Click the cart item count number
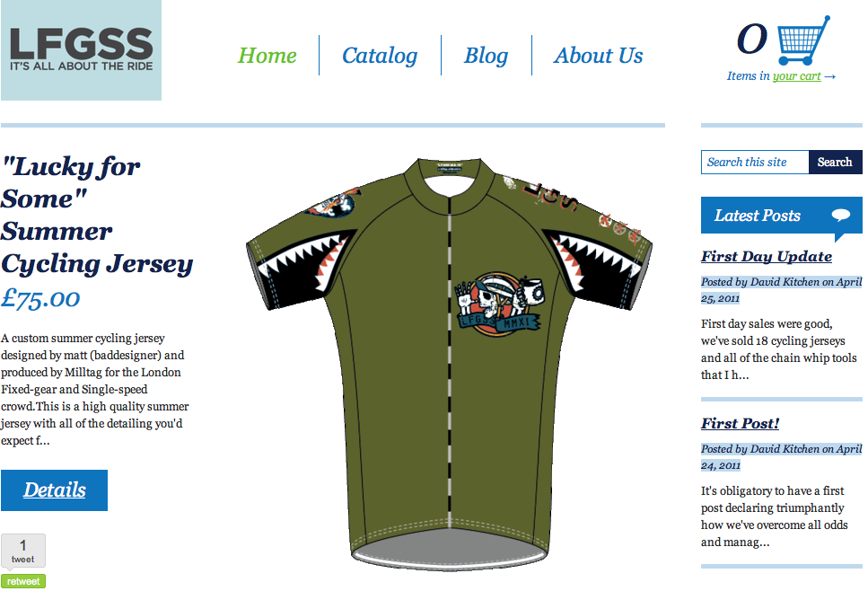The width and height of the screenshot is (868, 591). [x=752, y=40]
